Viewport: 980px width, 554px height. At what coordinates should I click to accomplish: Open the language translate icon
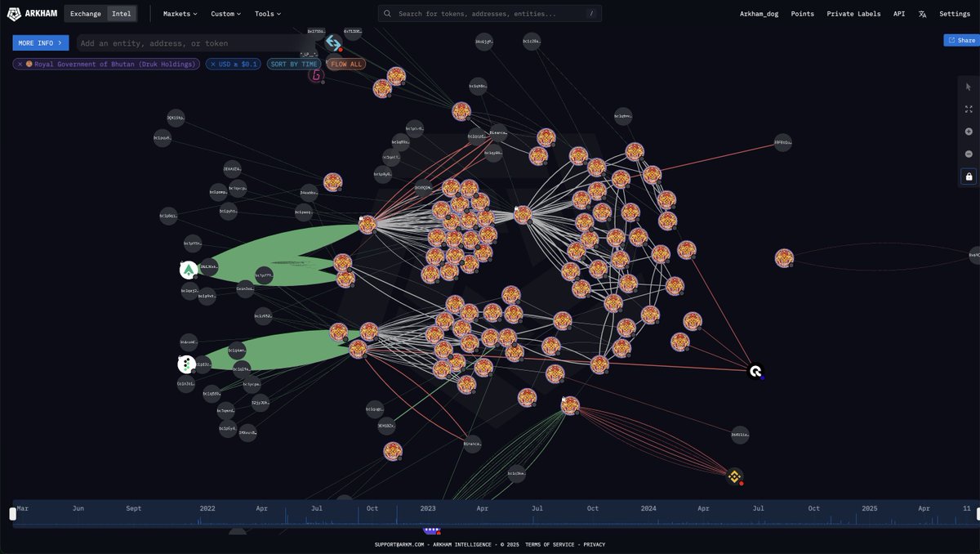[x=922, y=14]
